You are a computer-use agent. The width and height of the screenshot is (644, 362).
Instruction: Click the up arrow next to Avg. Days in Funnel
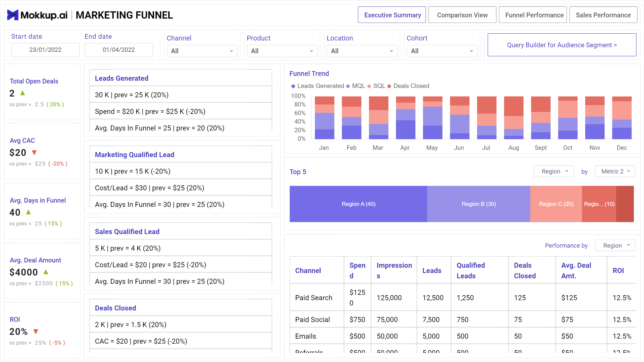pos(28,212)
